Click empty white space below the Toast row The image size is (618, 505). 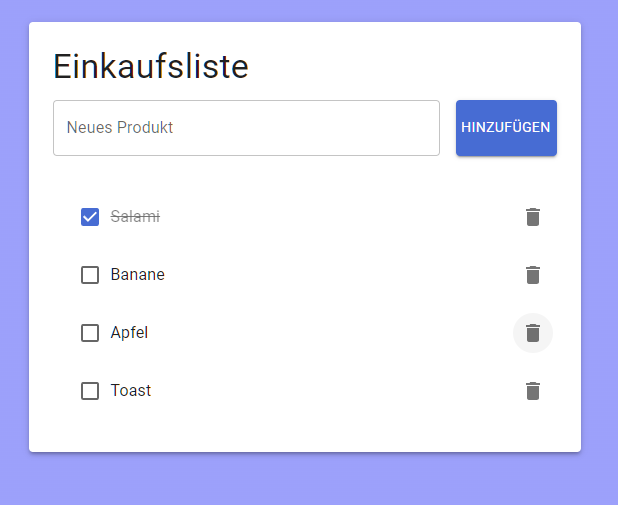(x=300, y=432)
